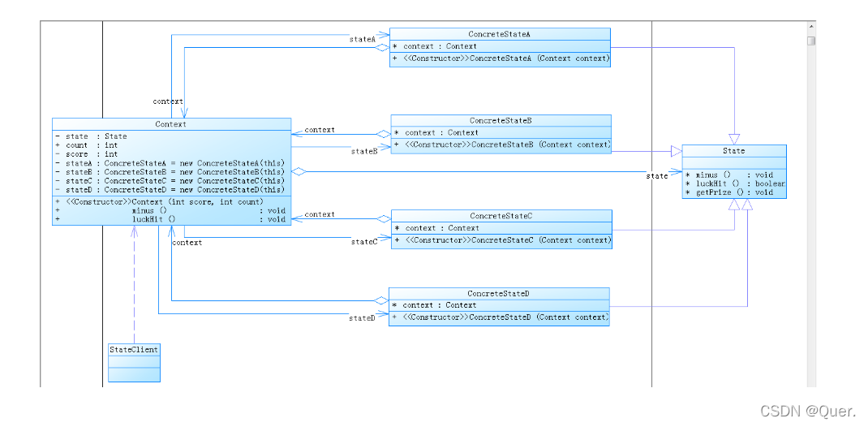868x427 pixels.
Task: Click the 'score : int' attribute
Action: coord(87,154)
